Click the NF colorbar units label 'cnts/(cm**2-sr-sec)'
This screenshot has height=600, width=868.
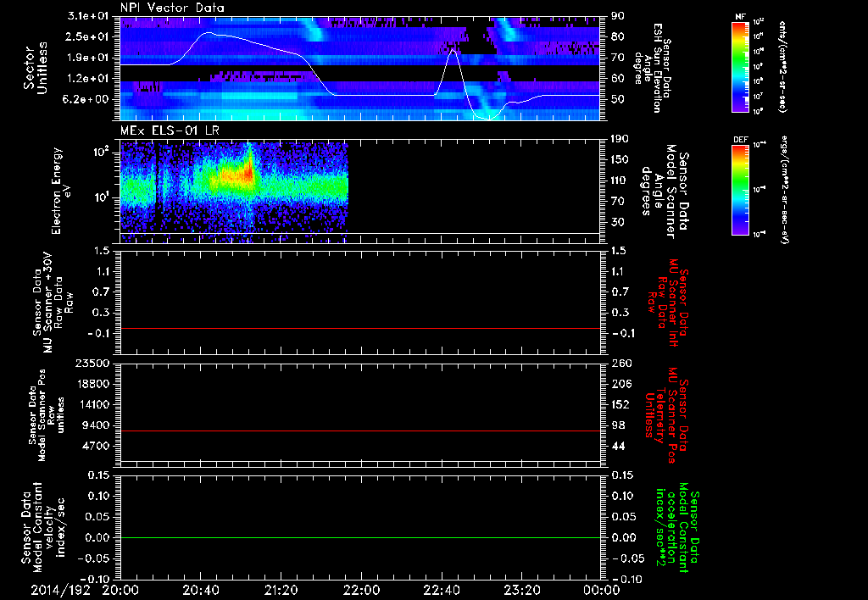tap(782, 67)
